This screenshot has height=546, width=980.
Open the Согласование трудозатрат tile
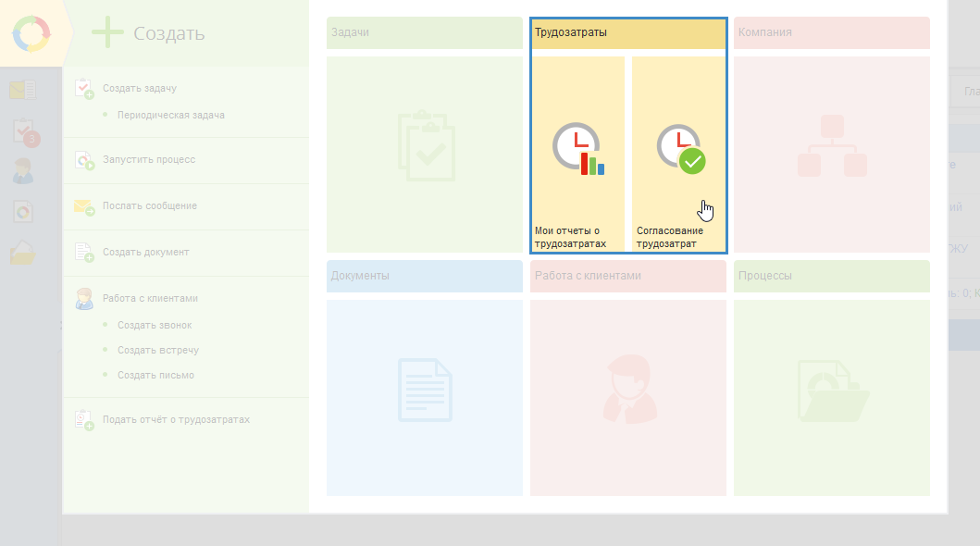[678, 155]
